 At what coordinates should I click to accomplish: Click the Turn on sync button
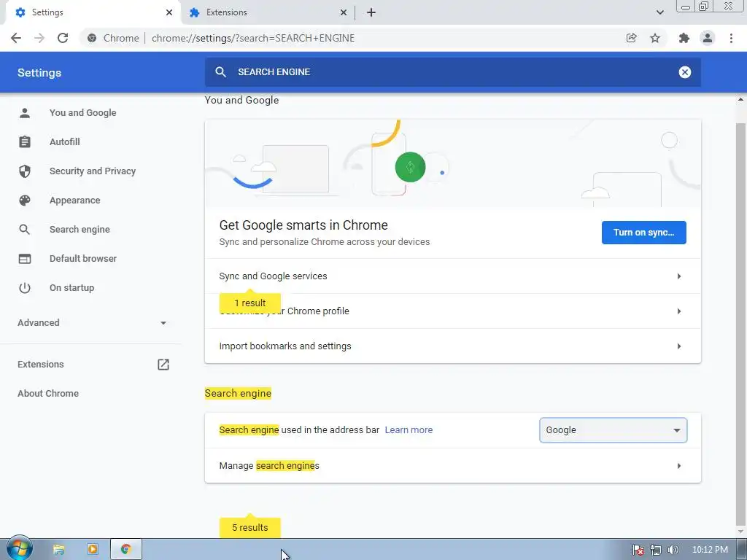643,233
